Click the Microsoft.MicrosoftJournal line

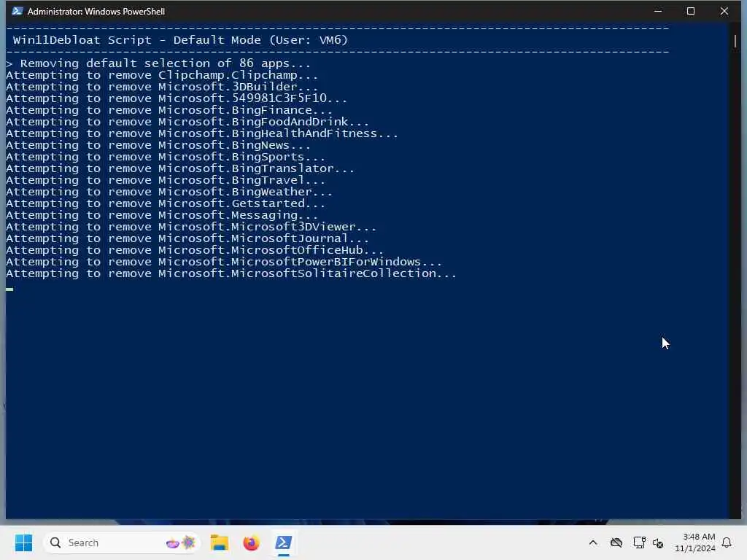[187, 238]
